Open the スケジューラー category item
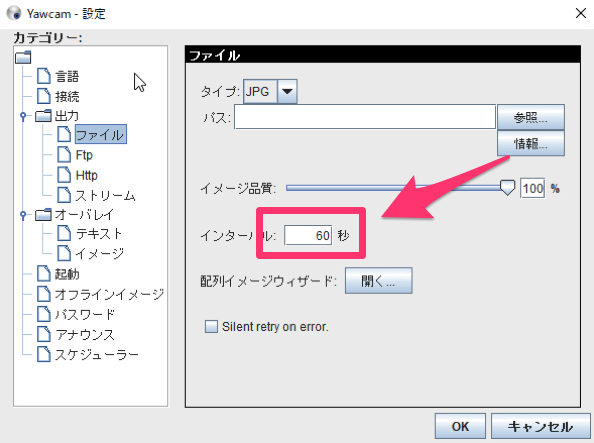Image resolution: width=594 pixels, height=443 pixels. 97,354
